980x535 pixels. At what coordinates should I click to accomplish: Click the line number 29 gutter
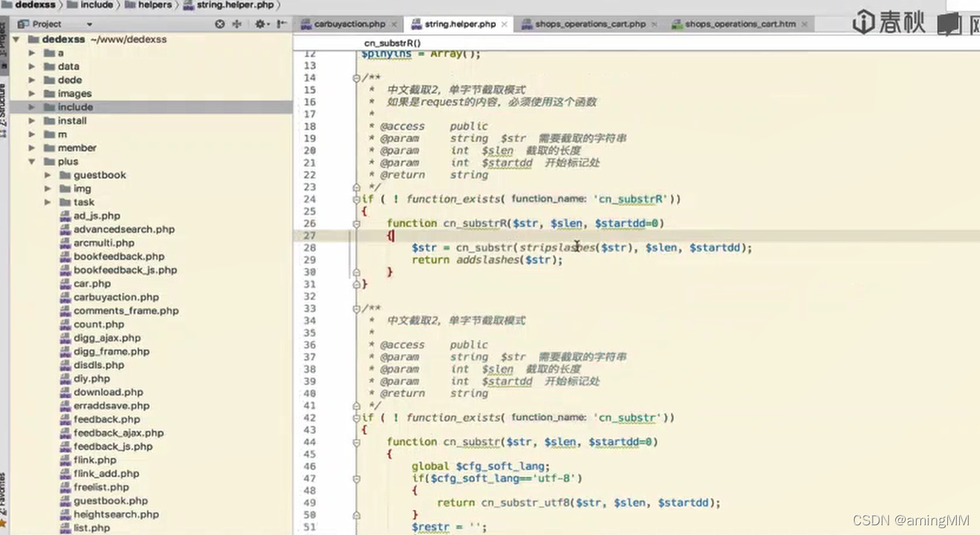(x=310, y=259)
